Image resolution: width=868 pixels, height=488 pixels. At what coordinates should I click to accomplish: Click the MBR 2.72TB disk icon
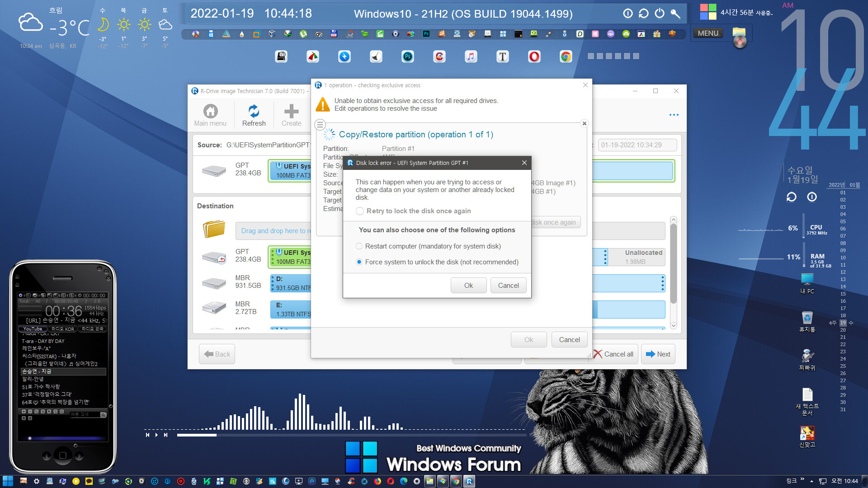[x=214, y=308]
